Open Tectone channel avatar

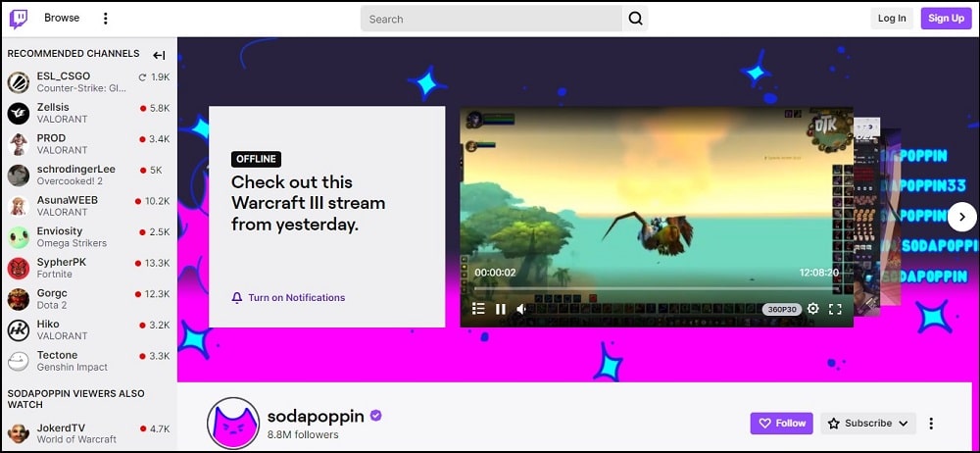click(19, 362)
